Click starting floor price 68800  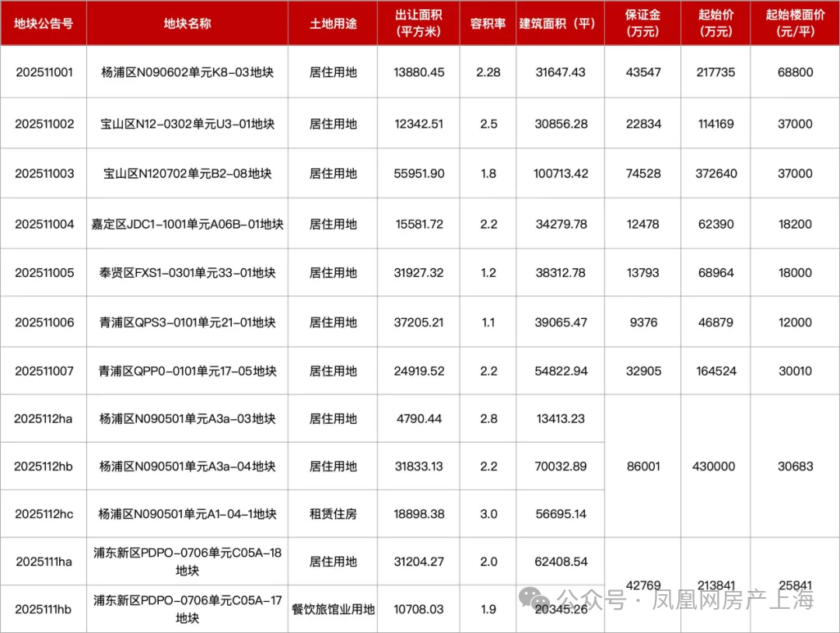tap(795, 72)
